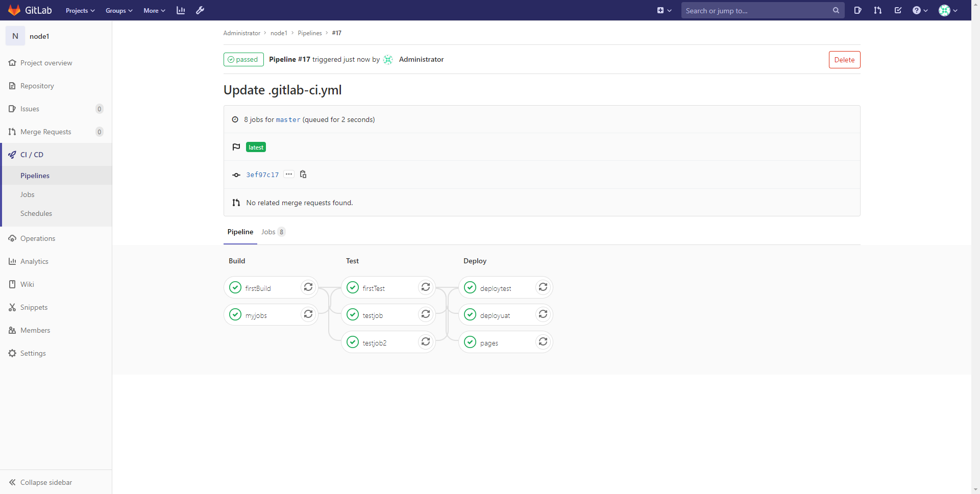Open the Analytics sidebar item

pyautogui.click(x=56, y=261)
